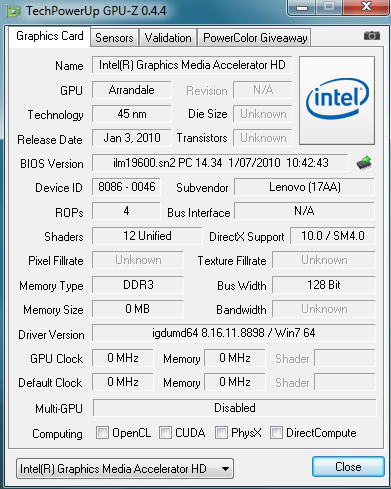Click the Memory Size field 0 MB

[x=138, y=309]
